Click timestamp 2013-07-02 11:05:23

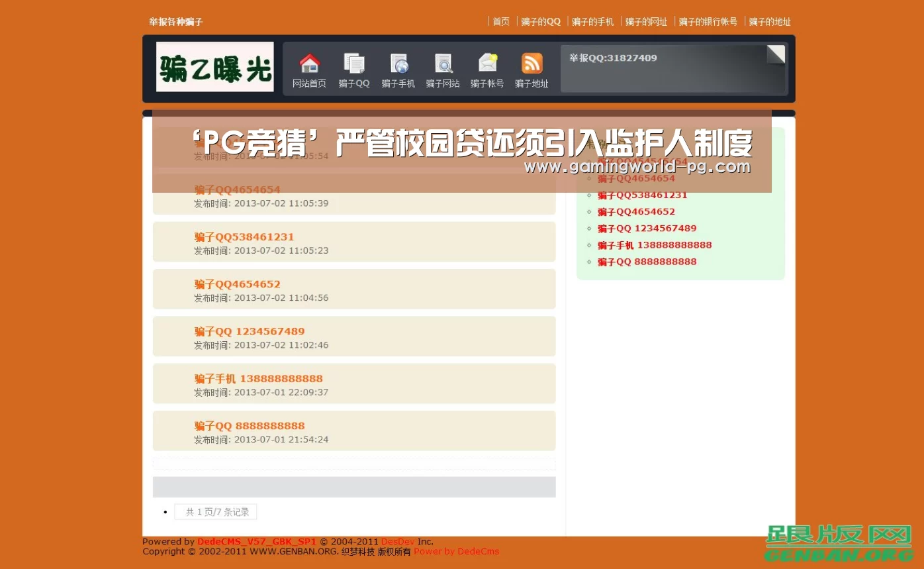coord(281,250)
